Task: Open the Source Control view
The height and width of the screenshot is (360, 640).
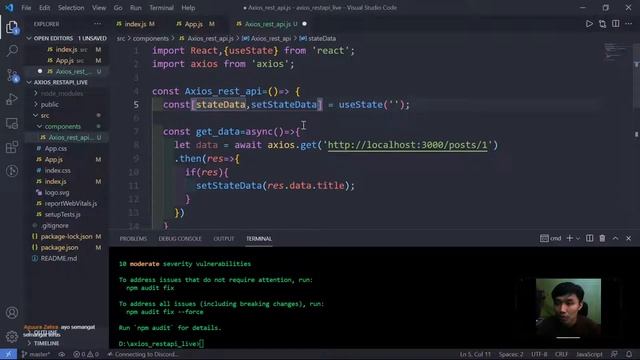Action: [x=12, y=76]
